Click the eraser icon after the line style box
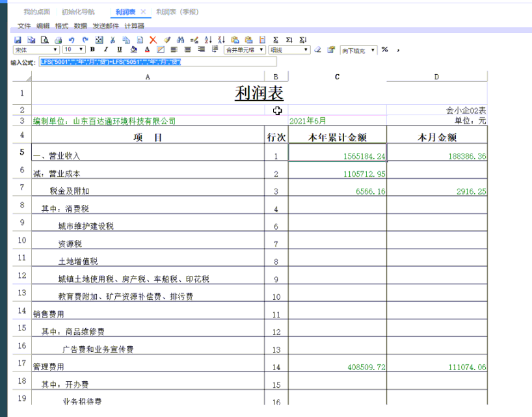This screenshot has width=532, height=417. 317,50
